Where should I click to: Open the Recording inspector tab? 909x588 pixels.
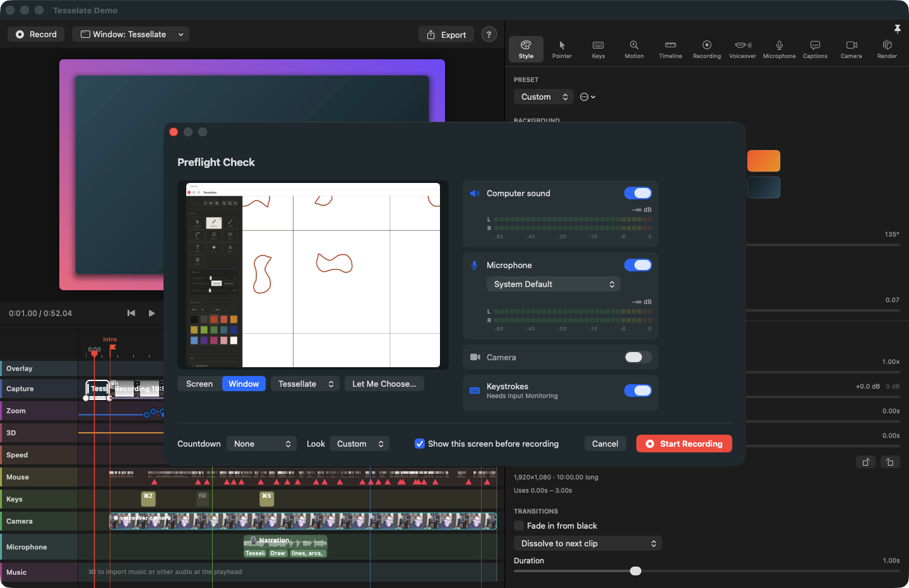[x=707, y=49]
